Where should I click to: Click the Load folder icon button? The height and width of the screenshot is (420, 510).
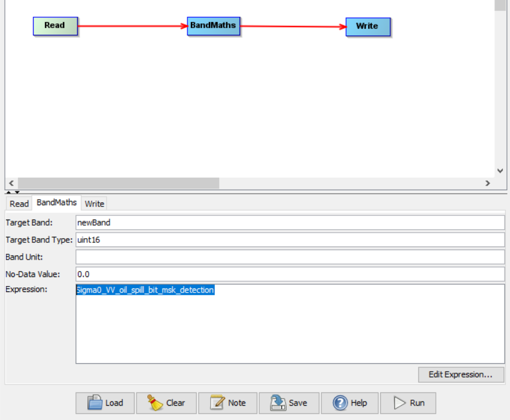coord(105,403)
